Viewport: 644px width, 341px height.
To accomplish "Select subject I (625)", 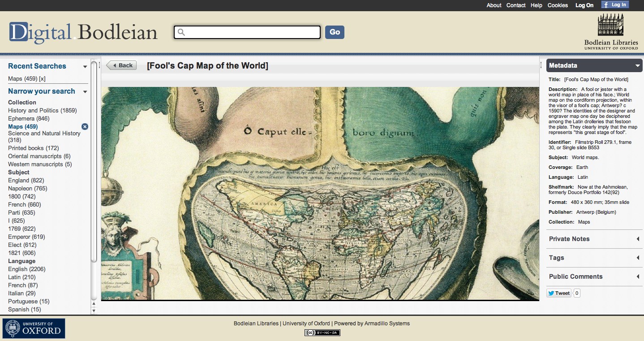I will pos(17,221).
